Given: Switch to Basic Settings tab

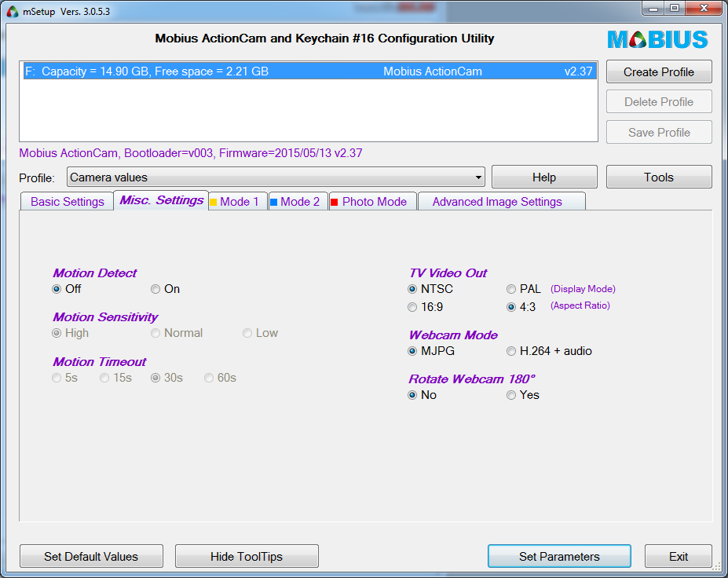Looking at the screenshot, I should (x=68, y=202).
